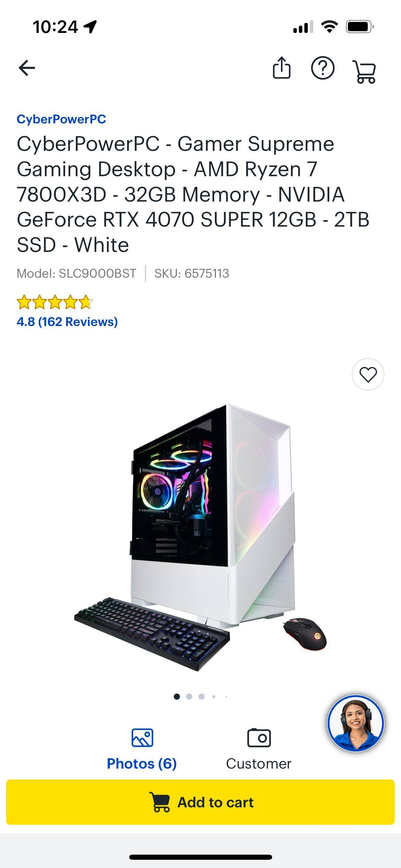Tap the Photos gallery icon

coord(142,737)
